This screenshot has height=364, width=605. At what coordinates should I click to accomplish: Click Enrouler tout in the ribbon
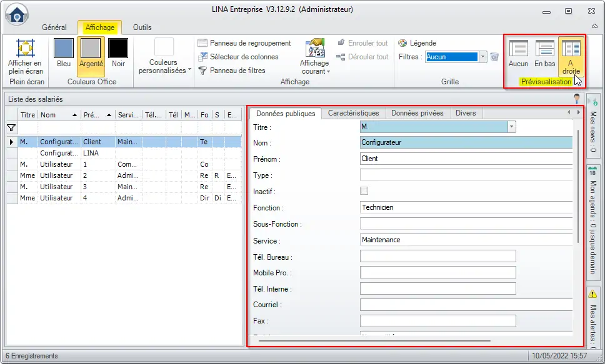click(x=362, y=43)
